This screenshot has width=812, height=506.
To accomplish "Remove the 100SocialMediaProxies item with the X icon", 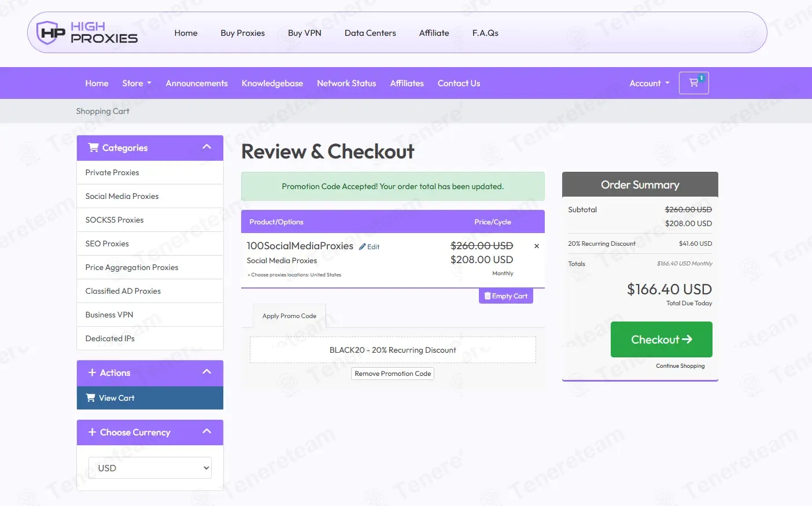I will point(537,246).
